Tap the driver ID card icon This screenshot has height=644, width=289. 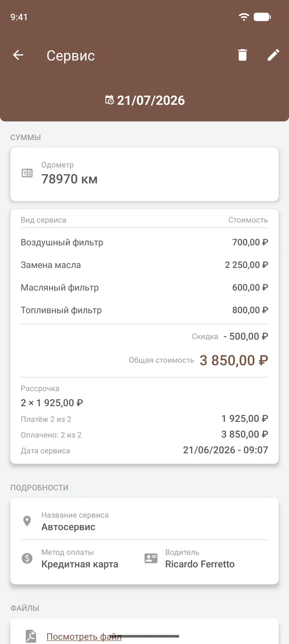(151, 558)
